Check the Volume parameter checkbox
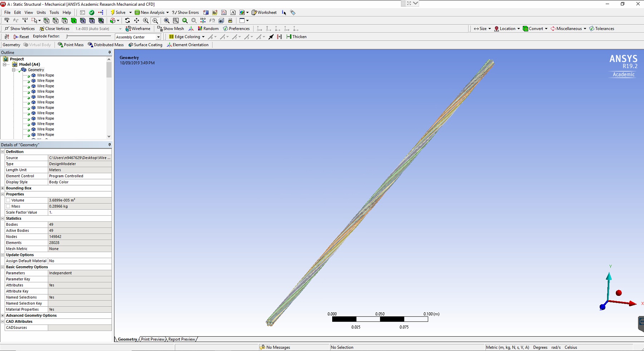Screen dimensions: 644x351 pyautogui.click(x=8, y=200)
